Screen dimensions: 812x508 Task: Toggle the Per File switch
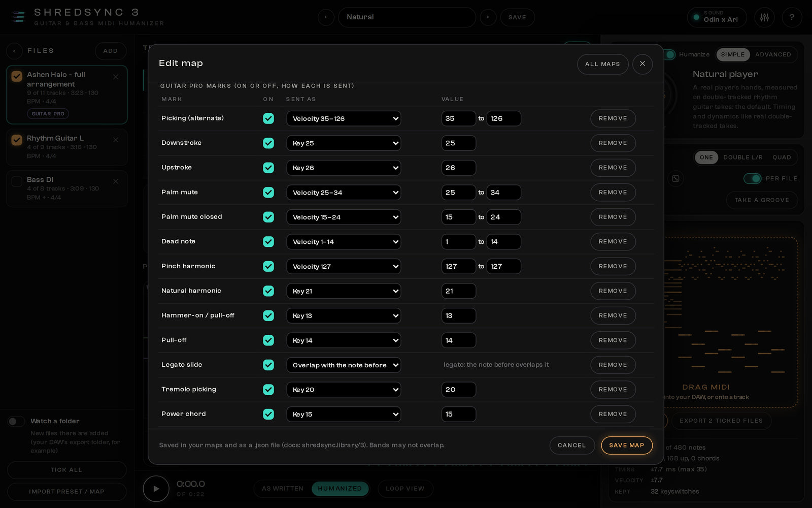click(752, 178)
